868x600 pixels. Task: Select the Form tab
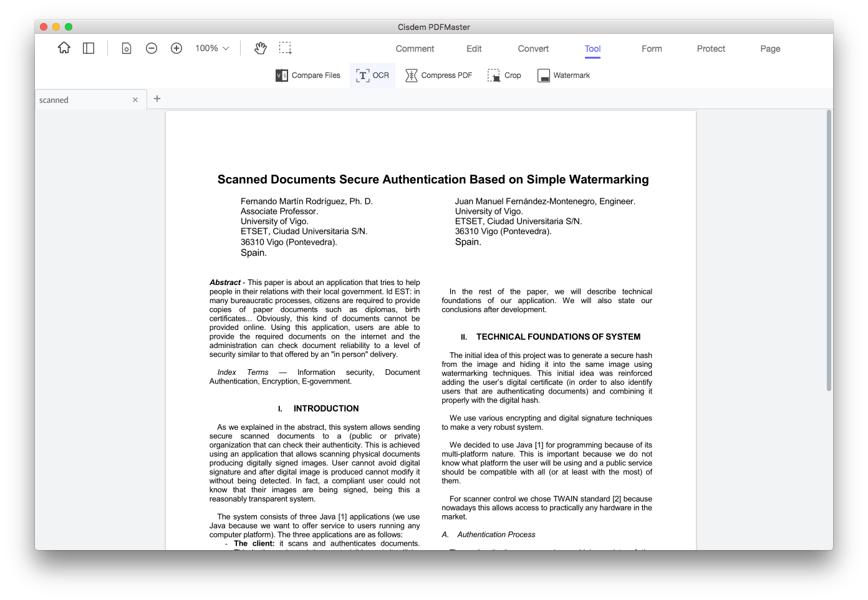(x=652, y=48)
